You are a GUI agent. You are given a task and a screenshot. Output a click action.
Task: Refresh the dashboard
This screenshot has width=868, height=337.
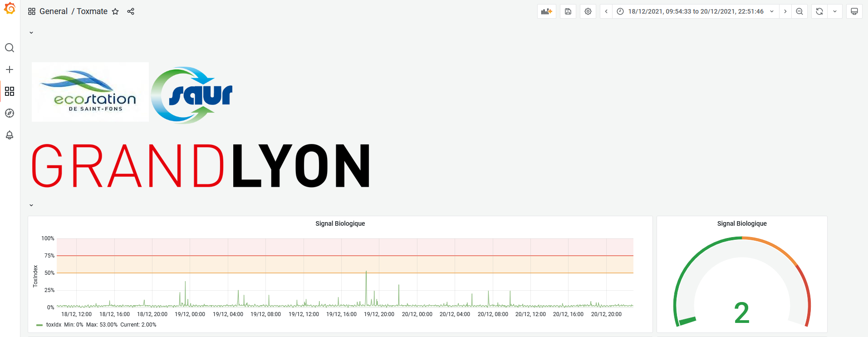coord(819,11)
